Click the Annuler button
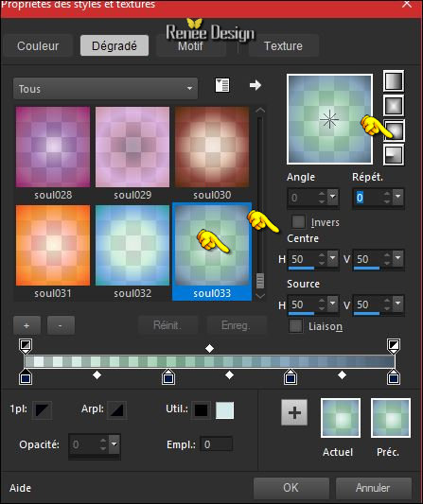423x504 pixels. point(373,488)
